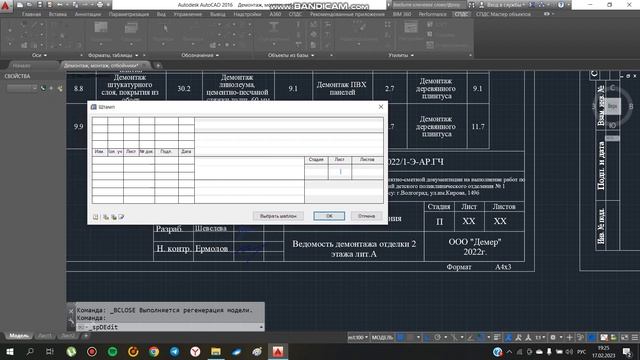Open customization menu icon in status bar
Viewport: 640px width, 360px height.
(635, 338)
